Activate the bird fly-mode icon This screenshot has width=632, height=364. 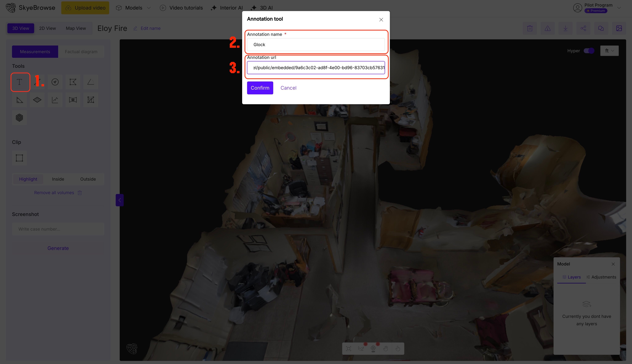[x=361, y=348]
